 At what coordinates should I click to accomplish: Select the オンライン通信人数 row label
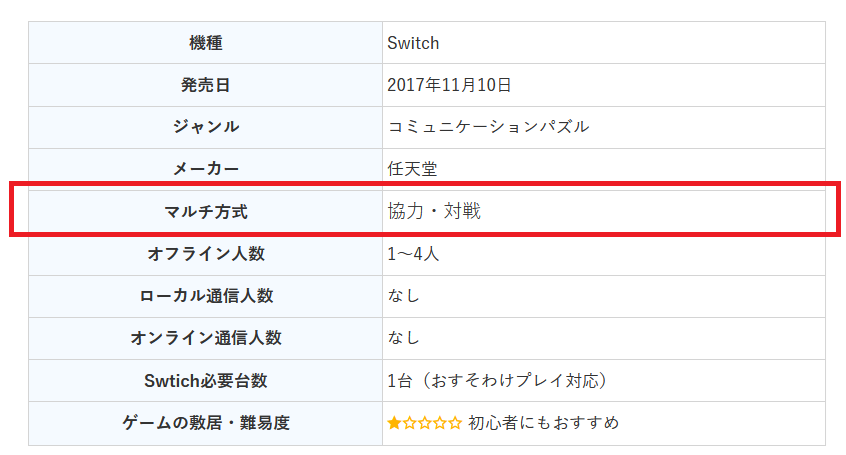(x=205, y=338)
